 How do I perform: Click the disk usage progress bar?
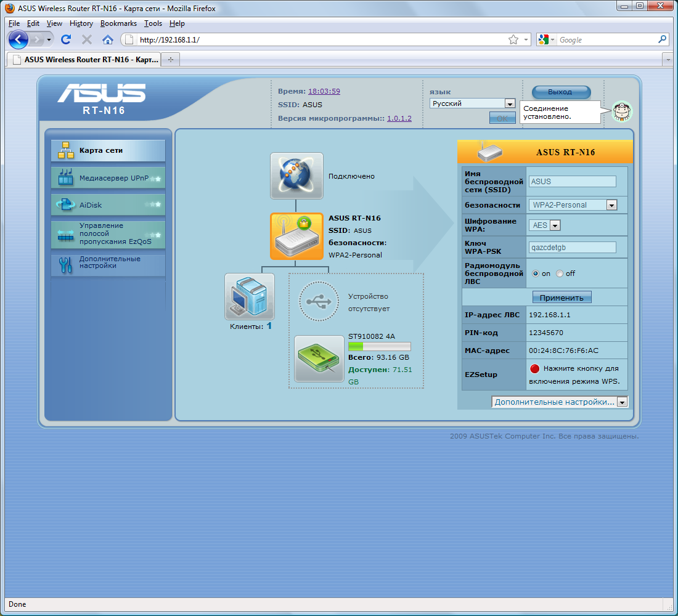[379, 346]
